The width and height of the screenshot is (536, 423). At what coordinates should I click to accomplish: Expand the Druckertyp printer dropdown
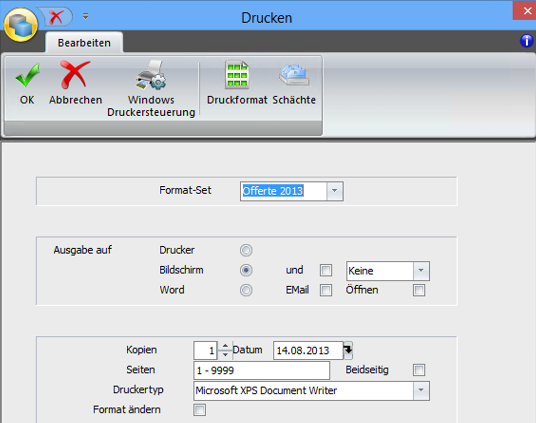(421, 391)
